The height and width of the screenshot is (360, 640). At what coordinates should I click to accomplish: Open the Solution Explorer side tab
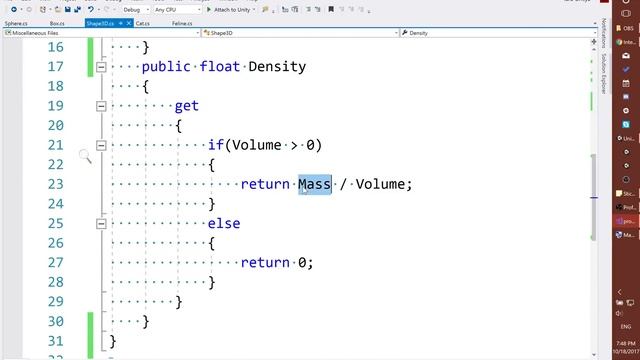(x=604, y=73)
